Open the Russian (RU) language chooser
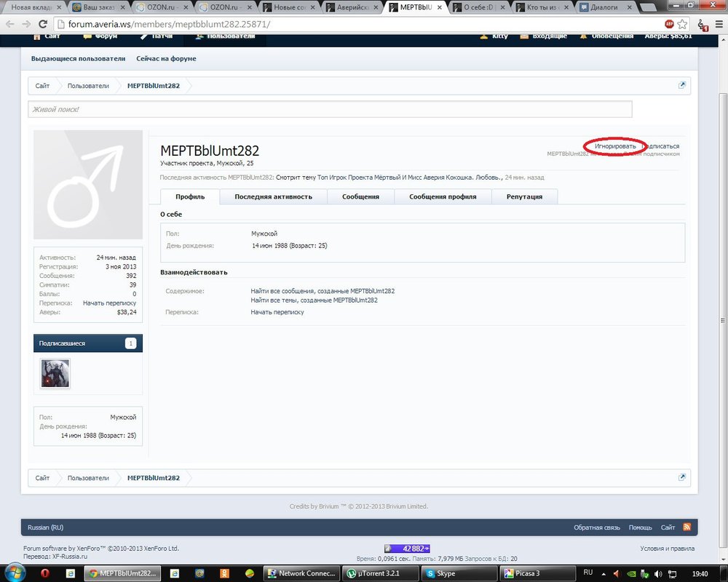Image resolution: width=728 pixels, height=582 pixels. [45, 527]
